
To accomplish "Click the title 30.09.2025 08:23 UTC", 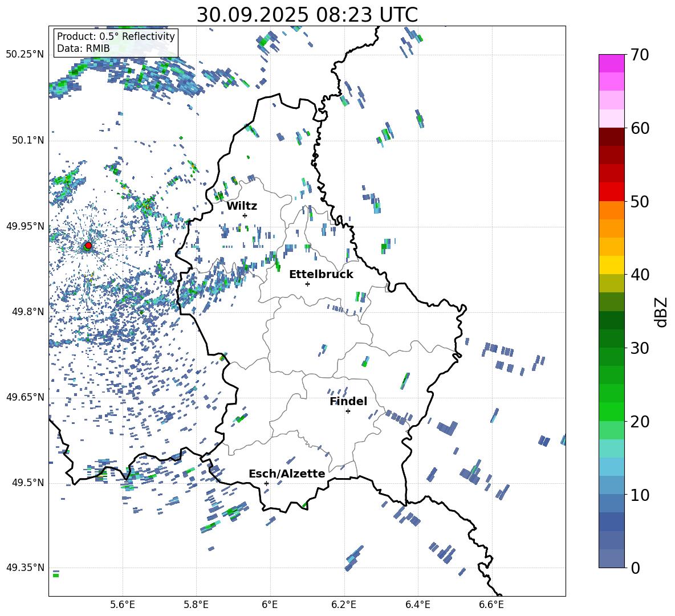I will pos(307,15).
